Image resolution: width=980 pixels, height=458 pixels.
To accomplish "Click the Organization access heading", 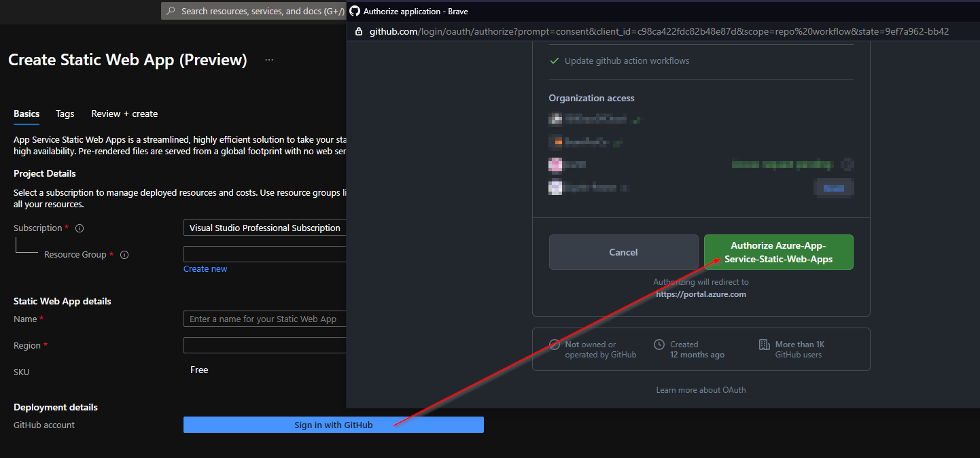I will tap(592, 98).
